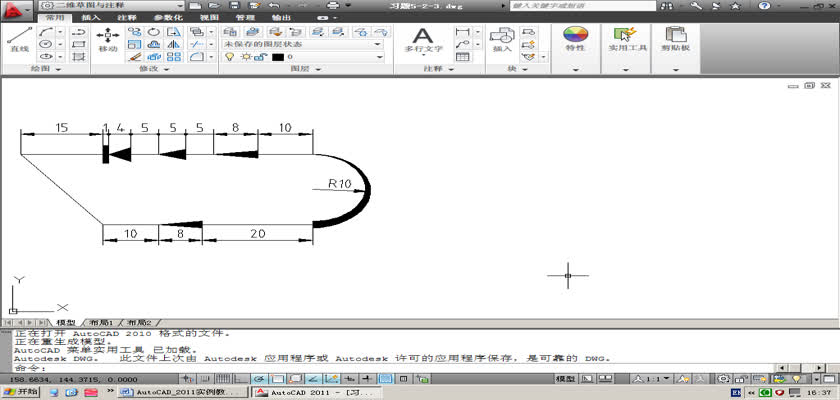Screen dimensions: 840x400
Task: Open the Clipboard (剪贴板) panel
Action: coord(676,39)
